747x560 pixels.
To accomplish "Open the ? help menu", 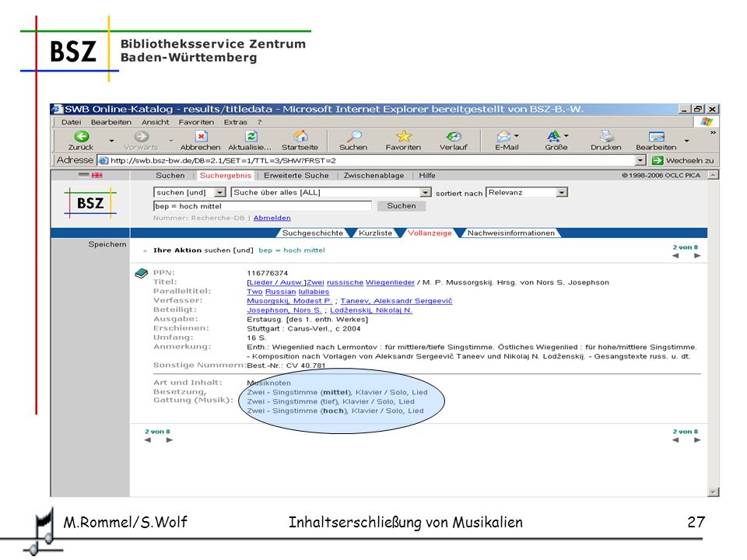I will coord(260,122).
